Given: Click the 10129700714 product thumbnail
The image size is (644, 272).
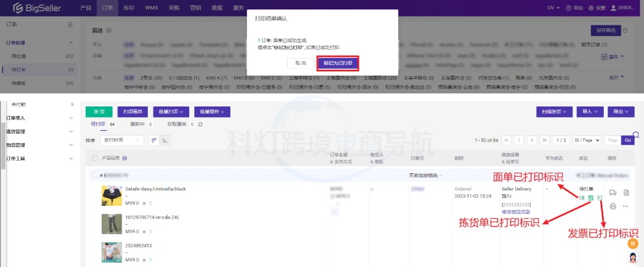Looking at the screenshot, I should (112, 224).
